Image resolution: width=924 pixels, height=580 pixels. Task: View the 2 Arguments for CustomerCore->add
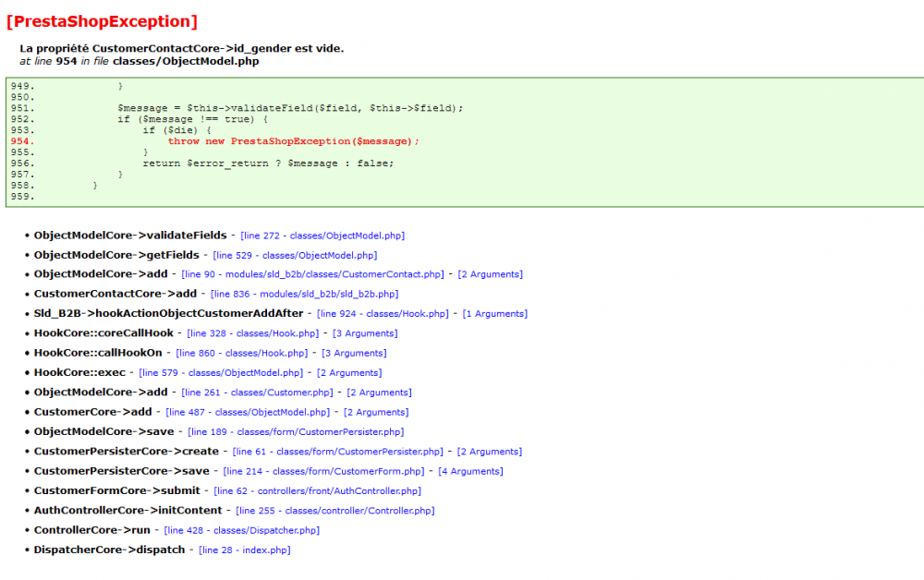(x=375, y=412)
